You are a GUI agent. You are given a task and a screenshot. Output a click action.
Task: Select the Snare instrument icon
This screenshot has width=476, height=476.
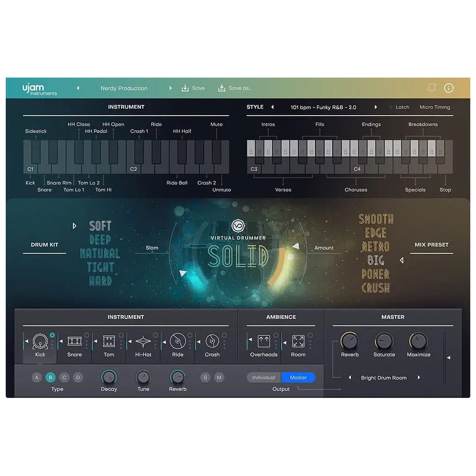pyautogui.click(x=74, y=341)
